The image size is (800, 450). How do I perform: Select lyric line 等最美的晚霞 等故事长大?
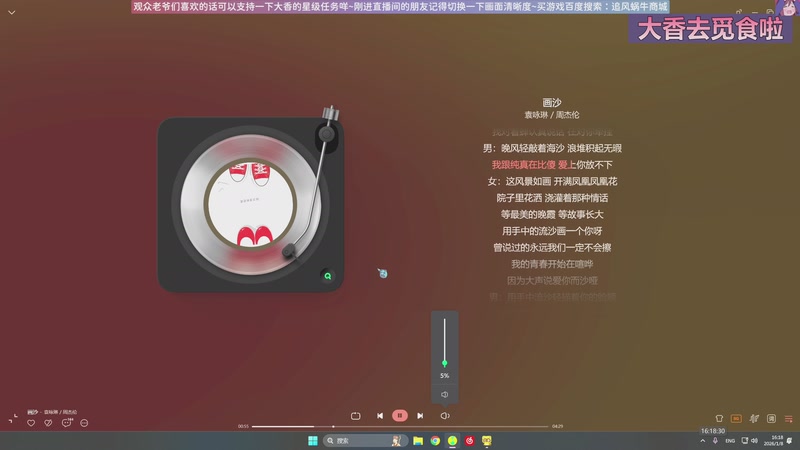[552, 214]
